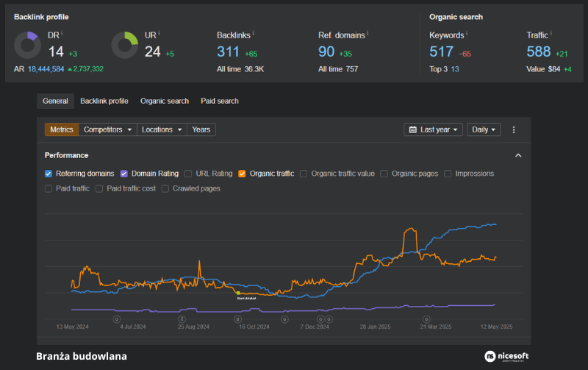The height and width of the screenshot is (370, 588).
Task: Open the Last year date range dropdown
Action: coord(433,129)
